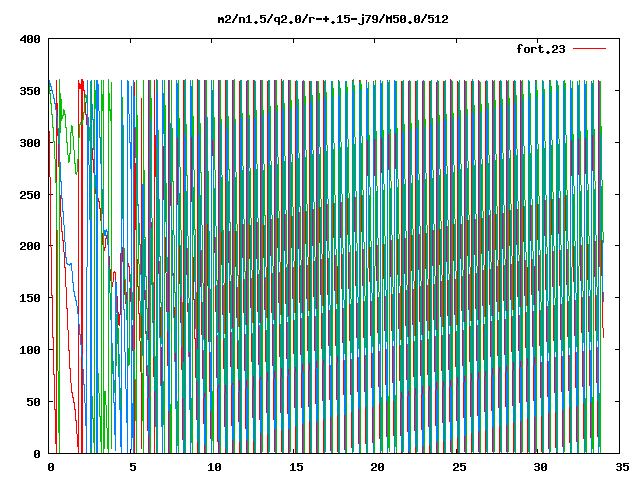Click the x-axis label 10

pos(214,467)
